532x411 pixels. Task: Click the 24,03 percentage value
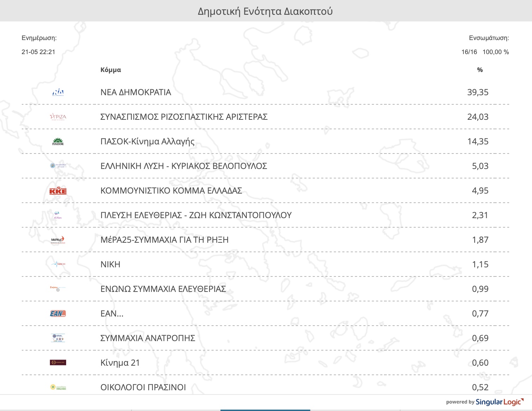[478, 117]
